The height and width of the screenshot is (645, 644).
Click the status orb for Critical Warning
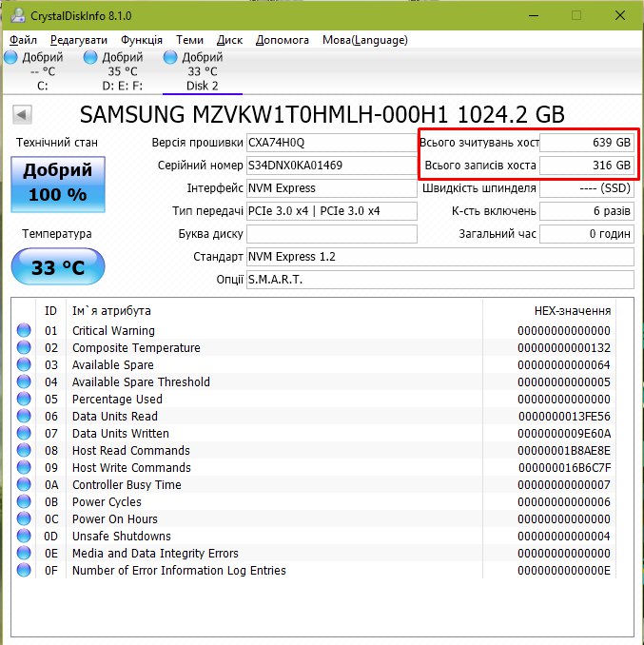coord(24,330)
